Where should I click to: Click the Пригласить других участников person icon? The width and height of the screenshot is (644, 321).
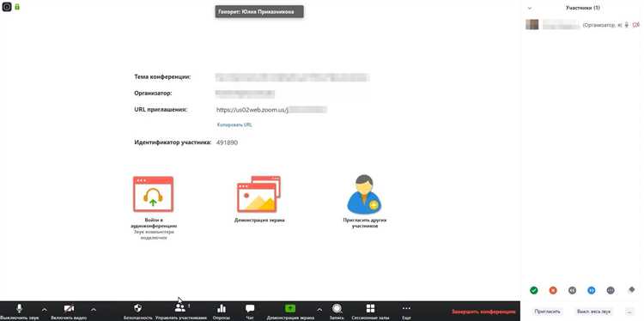[x=364, y=194]
